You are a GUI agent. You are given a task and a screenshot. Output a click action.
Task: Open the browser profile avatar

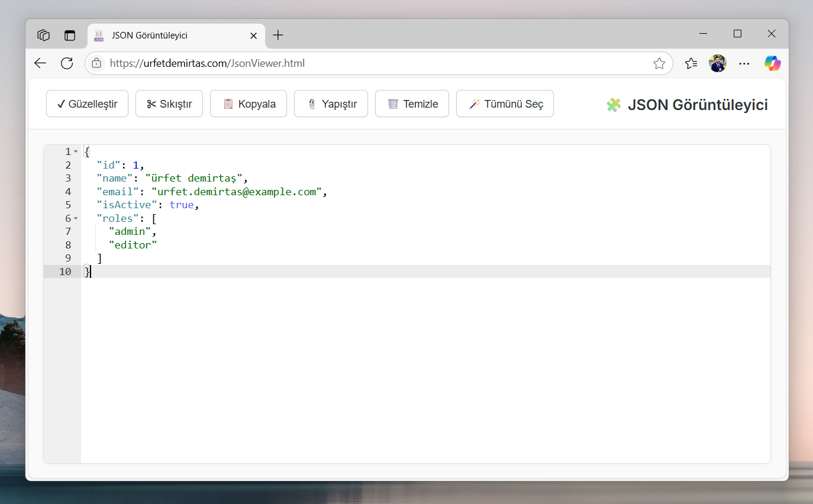[x=717, y=63]
